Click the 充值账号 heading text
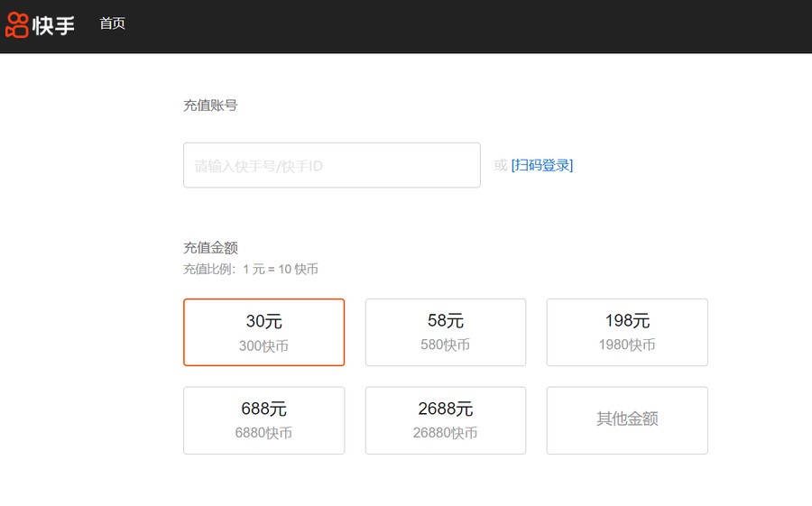Image resolution: width=812 pixels, height=506 pixels. (210, 106)
